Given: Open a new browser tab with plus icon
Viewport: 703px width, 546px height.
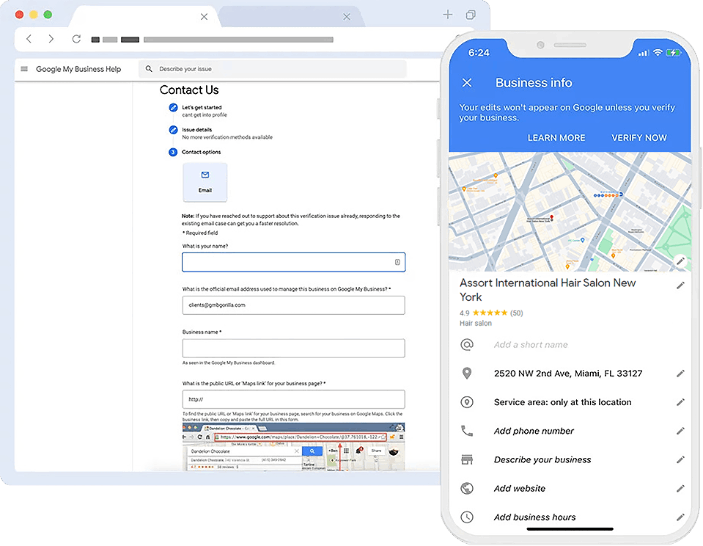Looking at the screenshot, I should pos(447,15).
